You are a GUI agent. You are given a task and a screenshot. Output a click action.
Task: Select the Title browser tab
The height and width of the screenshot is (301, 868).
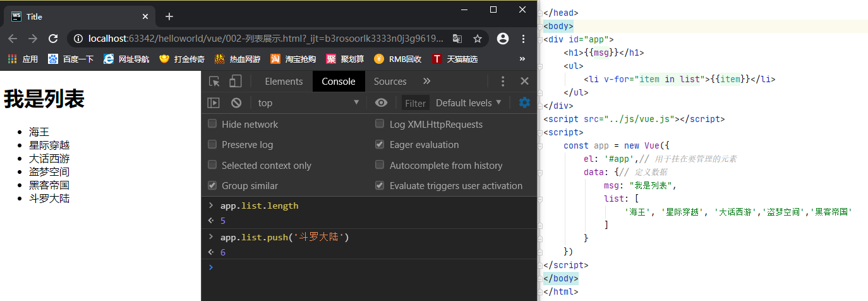click(x=79, y=16)
